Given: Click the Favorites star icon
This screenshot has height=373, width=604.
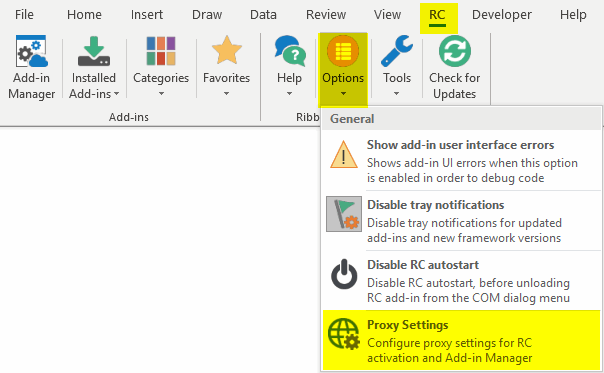Looking at the screenshot, I should coord(226,50).
